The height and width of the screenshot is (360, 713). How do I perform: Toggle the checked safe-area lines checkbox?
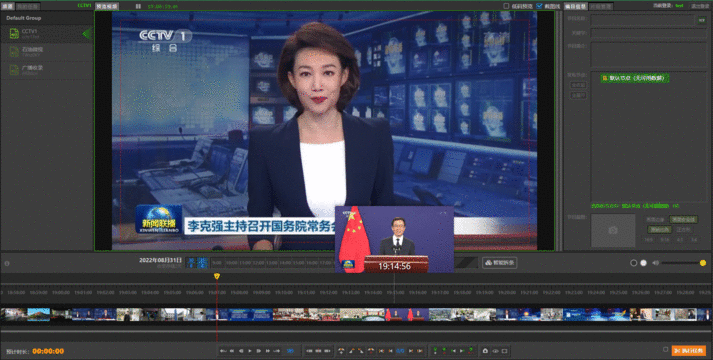[x=539, y=6]
